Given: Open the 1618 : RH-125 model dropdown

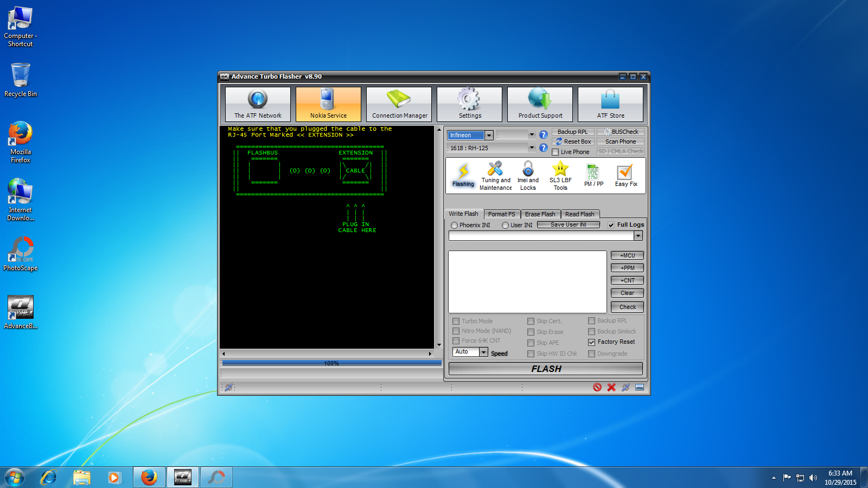Looking at the screenshot, I should (532, 147).
